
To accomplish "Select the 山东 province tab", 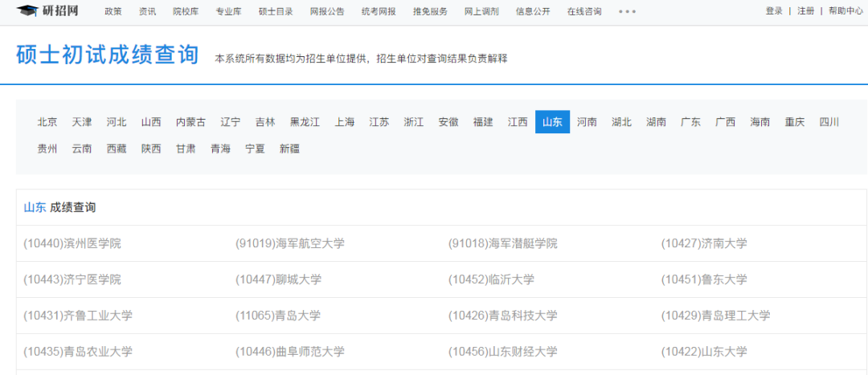I will click(552, 122).
